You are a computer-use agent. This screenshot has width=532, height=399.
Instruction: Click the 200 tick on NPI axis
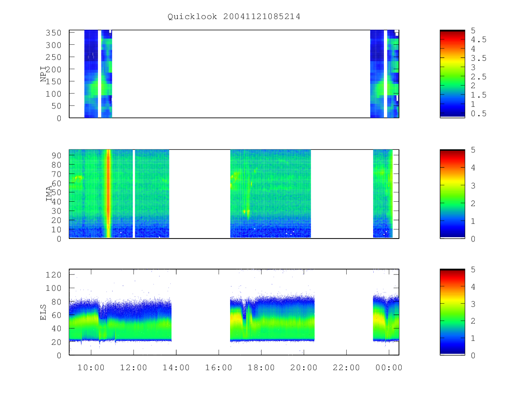tap(54, 69)
